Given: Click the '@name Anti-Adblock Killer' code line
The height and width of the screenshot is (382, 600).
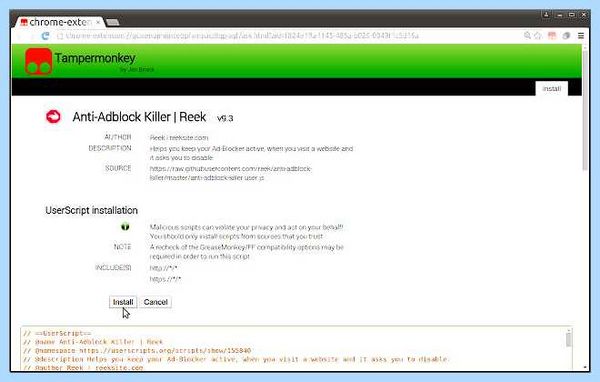Looking at the screenshot, I should click(x=93, y=342).
